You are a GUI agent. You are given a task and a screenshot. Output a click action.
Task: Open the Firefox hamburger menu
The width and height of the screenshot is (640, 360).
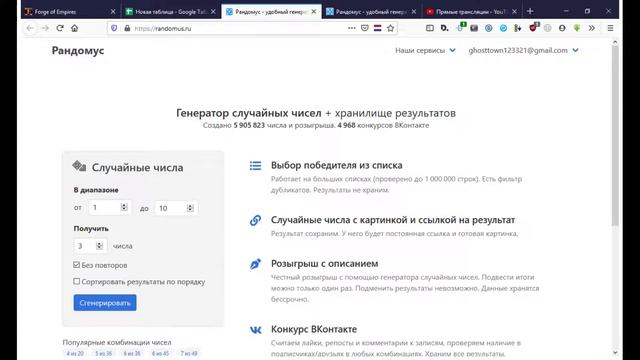point(611,28)
